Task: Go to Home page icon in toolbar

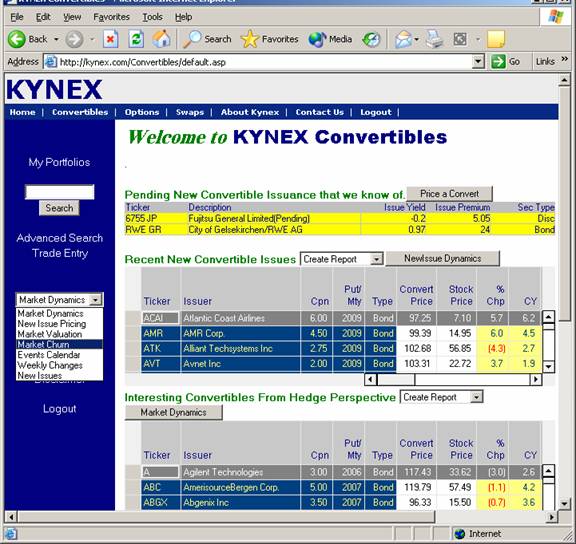Action: (x=161, y=39)
